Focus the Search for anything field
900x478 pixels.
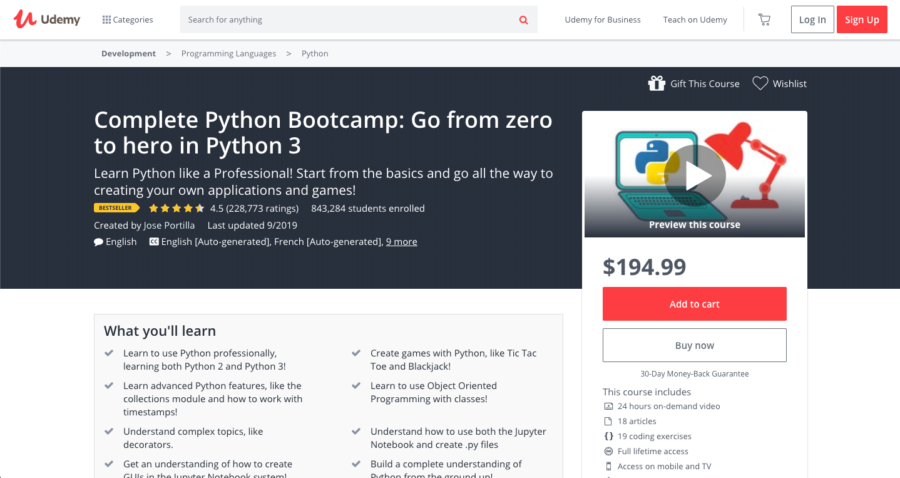tap(348, 20)
